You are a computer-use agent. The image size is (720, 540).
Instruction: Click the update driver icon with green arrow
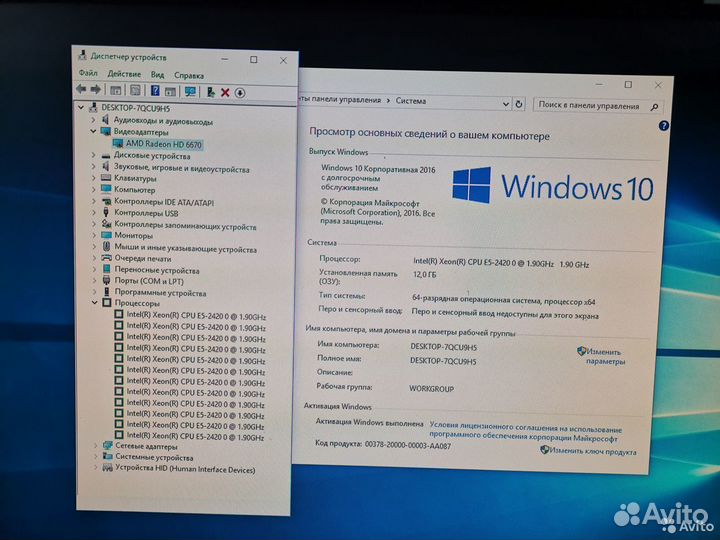(x=210, y=92)
